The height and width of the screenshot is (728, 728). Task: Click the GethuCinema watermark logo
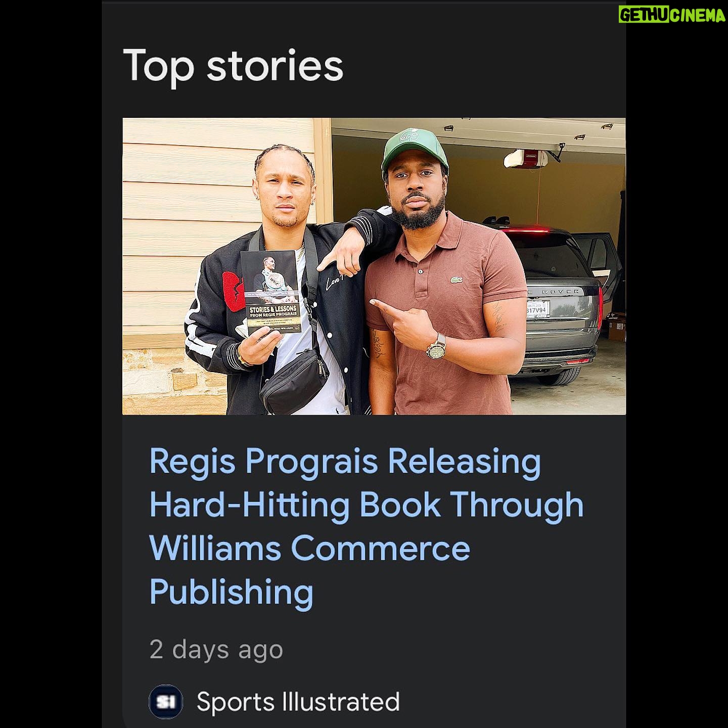(x=671, y=16)
